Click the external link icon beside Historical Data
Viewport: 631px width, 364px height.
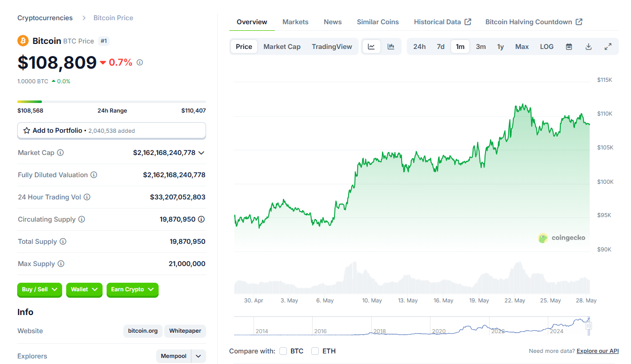pos(468,22)
